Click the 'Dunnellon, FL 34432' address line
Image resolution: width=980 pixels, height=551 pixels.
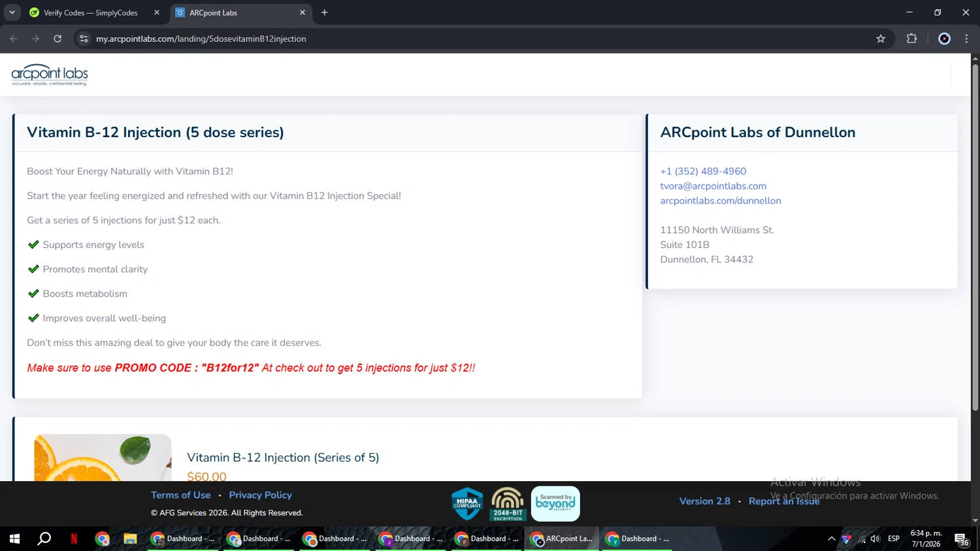pyautogui.click(x=707, y=259)
